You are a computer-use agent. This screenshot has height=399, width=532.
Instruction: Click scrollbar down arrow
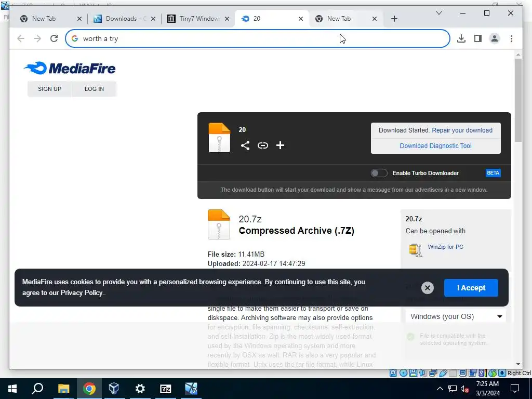click(518, 364)
